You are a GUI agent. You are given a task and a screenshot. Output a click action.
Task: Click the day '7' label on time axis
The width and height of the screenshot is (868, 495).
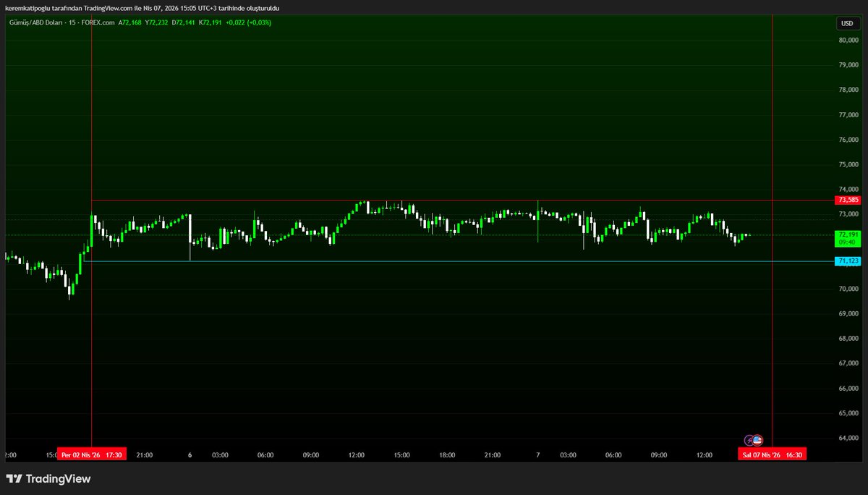pyautogui.click(x=537, y=454)
